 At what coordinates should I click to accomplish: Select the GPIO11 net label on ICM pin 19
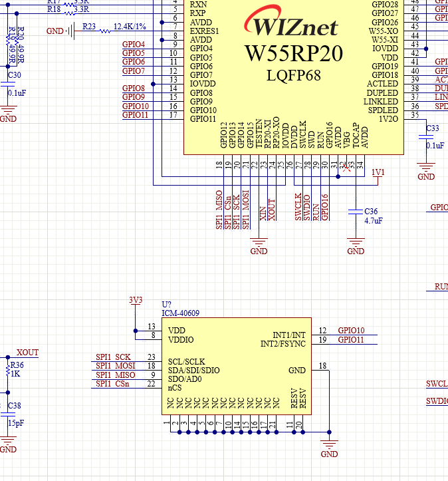[x=351, y=340]
